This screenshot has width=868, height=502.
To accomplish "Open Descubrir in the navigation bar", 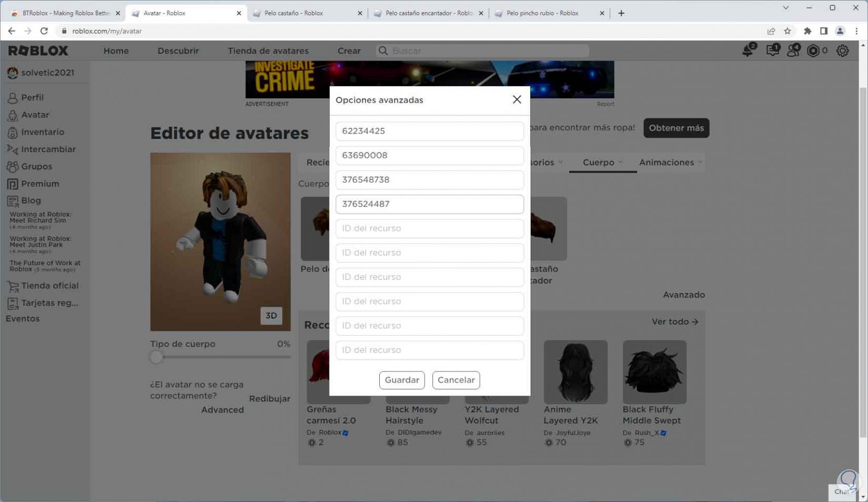I will click(178, 51).
